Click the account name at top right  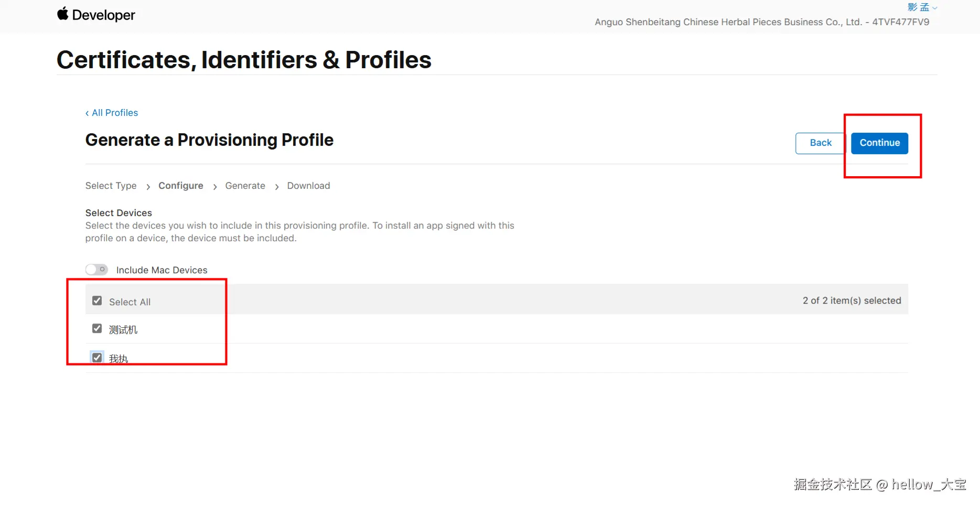(x=918, y=7)
